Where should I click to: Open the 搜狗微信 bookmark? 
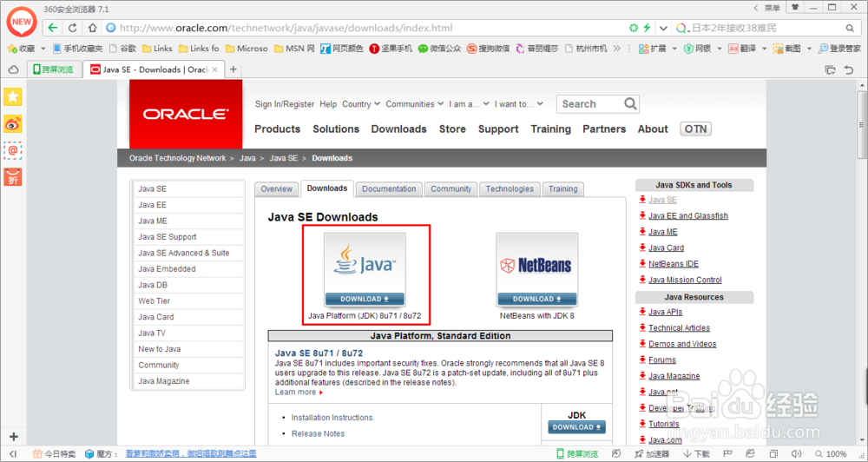tap(488, 49)
